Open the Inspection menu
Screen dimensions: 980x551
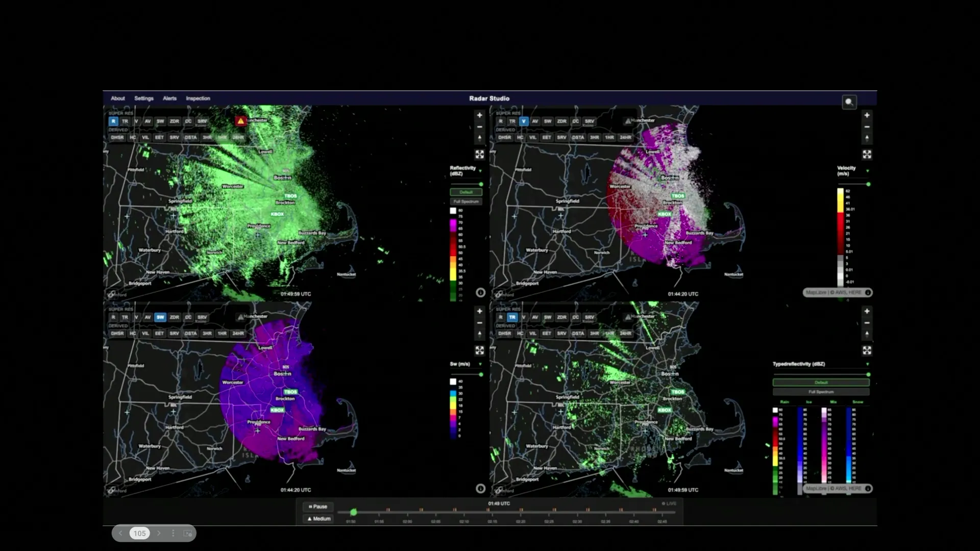[198, 98]
